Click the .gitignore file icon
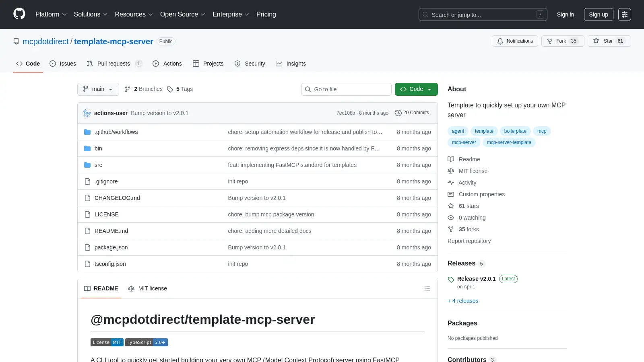644x362 pixels. point(87,181)
